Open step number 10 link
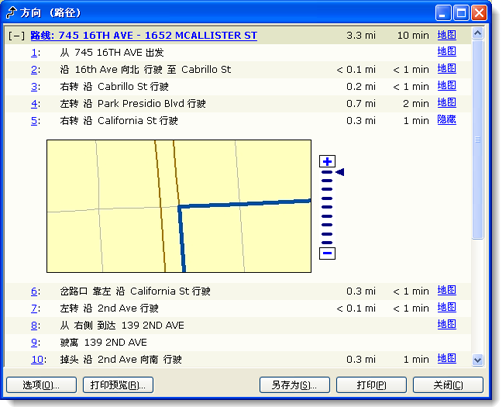Screen dimensions: 503x407 click(37, 359)
